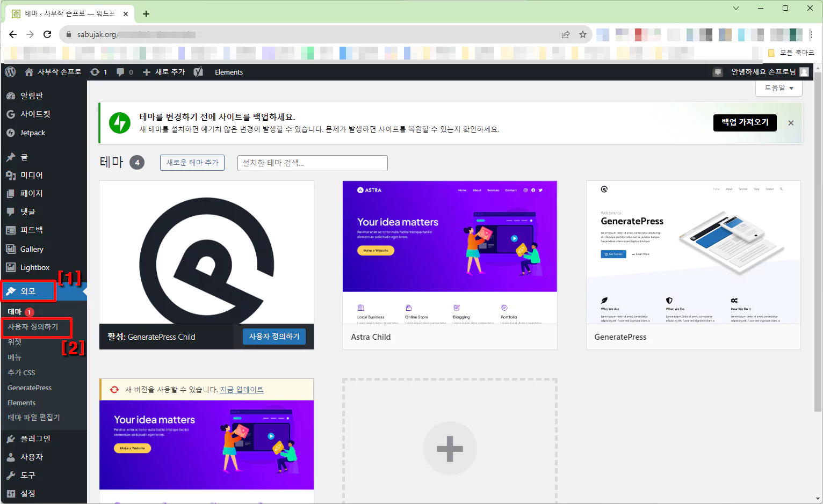Expand the 도움말 help dropdown

(779, 88)
